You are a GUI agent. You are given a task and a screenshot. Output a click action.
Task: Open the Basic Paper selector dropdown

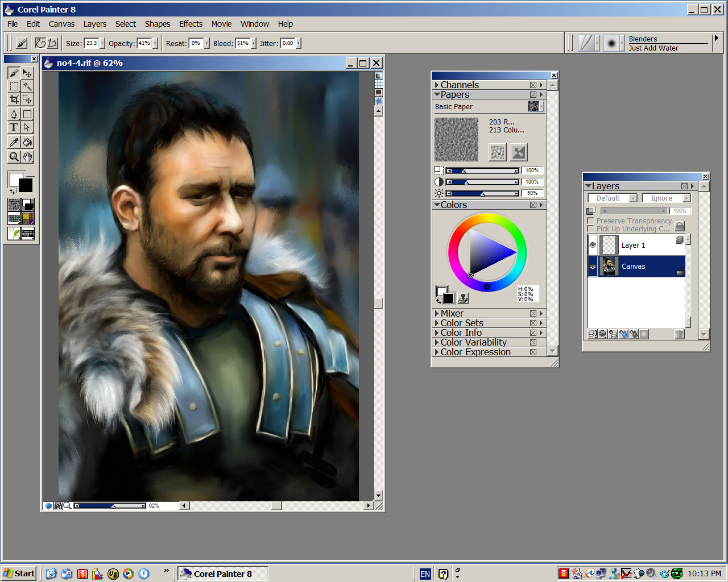(536, 106)
